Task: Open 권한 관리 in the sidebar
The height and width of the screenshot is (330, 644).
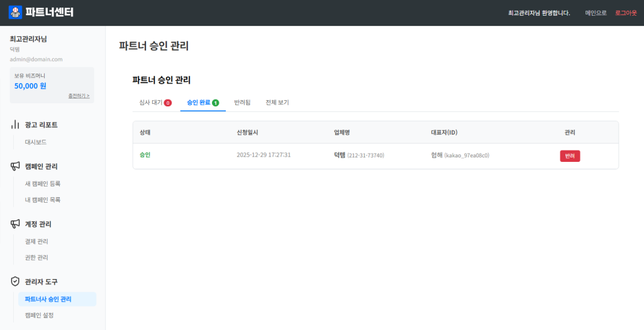Action: click(36, 258)
